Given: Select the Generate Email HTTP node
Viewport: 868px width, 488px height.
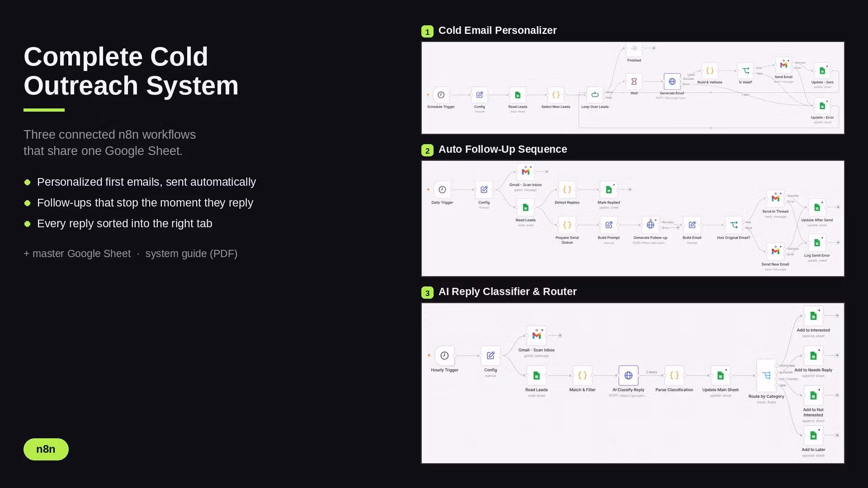Looking at the screenshot, I should tap(672, 82).
